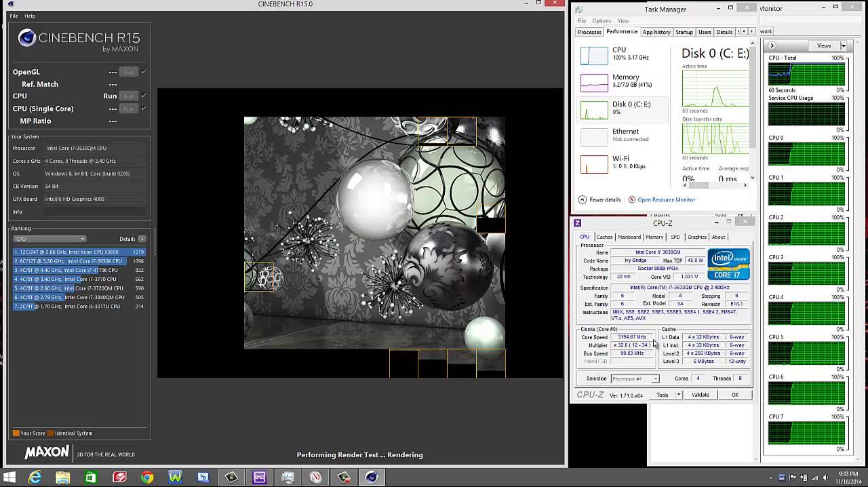Open the Help menu in Cinebench

pyautogui.click(x=30, y=16)
